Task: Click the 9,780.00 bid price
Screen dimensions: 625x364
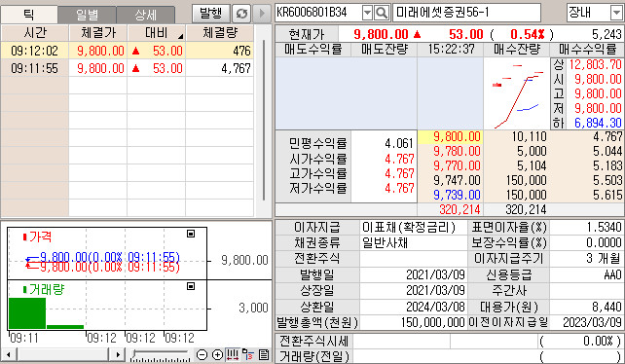Action: (457, 152)
